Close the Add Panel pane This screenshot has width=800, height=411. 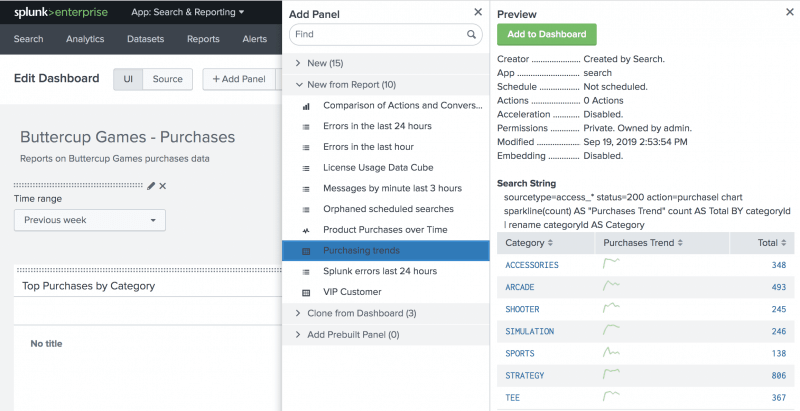tap(478, 12)
